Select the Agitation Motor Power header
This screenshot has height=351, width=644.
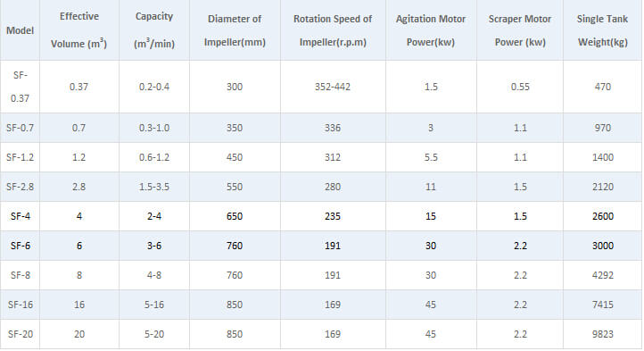click(431, 30)
